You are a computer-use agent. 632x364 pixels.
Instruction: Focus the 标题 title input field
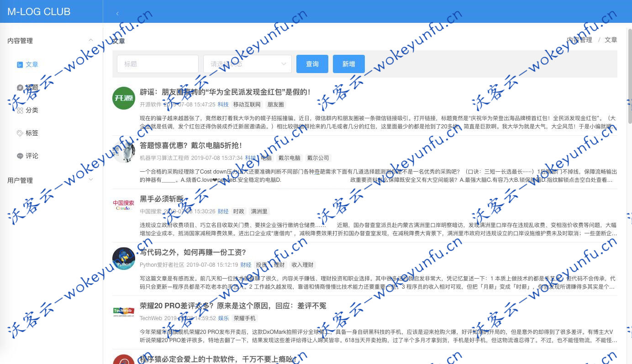point(158,64)
